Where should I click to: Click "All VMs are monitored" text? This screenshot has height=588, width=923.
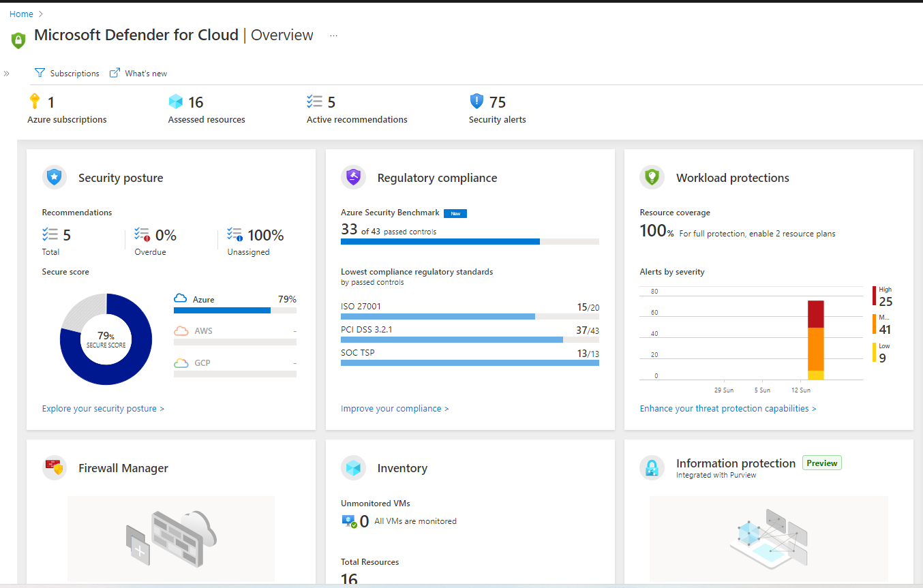point(416,521)
